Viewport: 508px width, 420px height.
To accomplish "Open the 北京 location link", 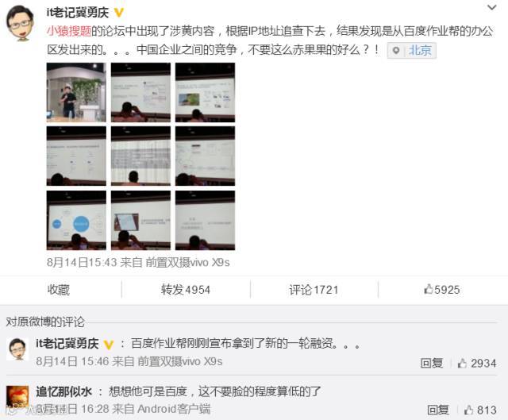I will coord(420,51).
